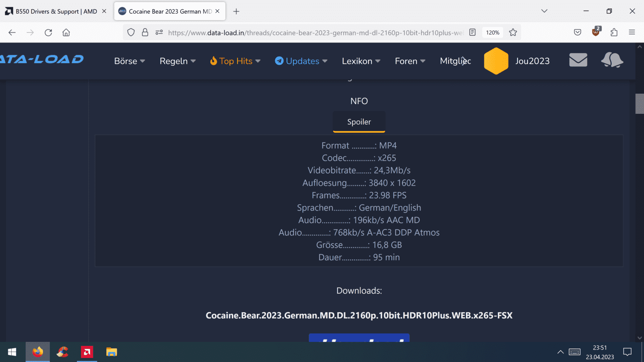Image resolution: width=644 pixels, height=362 pixels.
Task: Go back to the previous page
Action: point(12,33)
